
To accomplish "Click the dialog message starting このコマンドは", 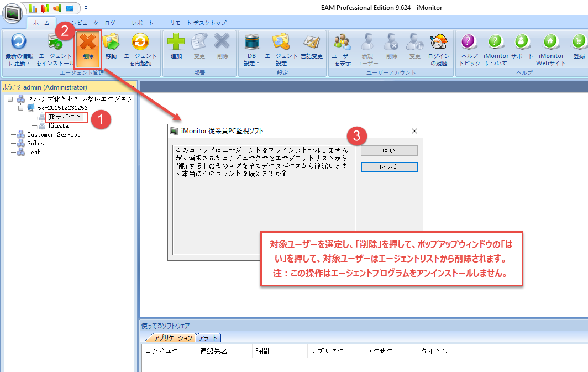I will pyautogui.click(x=261, y=161).
